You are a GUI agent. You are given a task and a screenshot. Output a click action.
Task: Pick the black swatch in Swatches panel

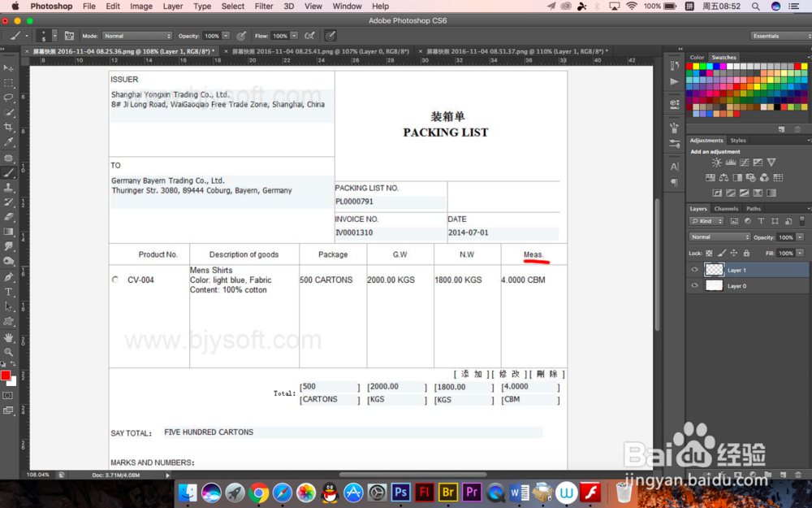point(777,107)
